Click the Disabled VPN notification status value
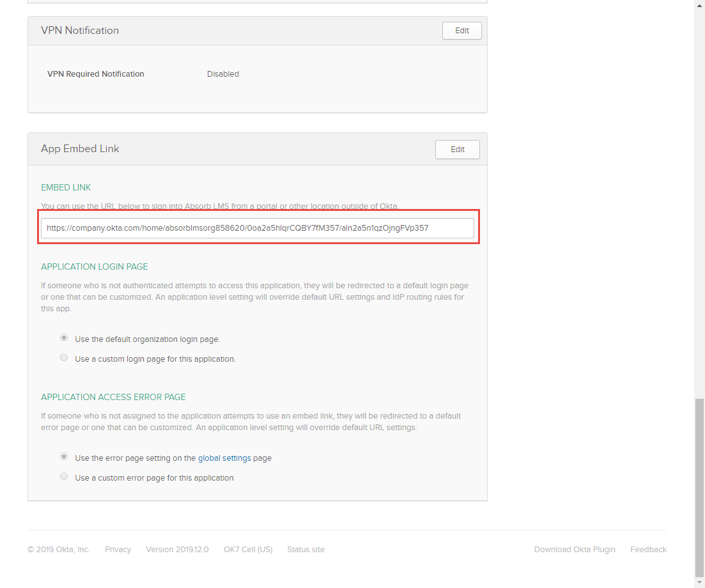705x588 pixels. click(x=223, y=74)
